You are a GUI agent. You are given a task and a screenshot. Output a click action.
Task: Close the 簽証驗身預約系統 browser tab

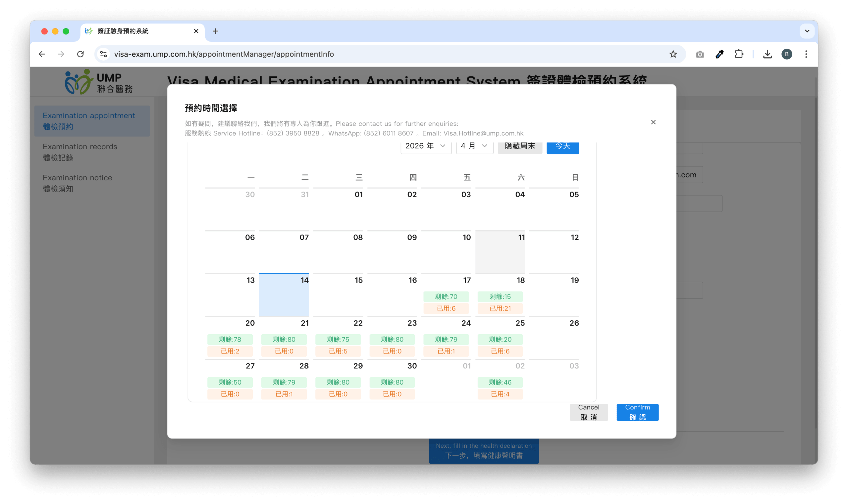click(196, 31)
